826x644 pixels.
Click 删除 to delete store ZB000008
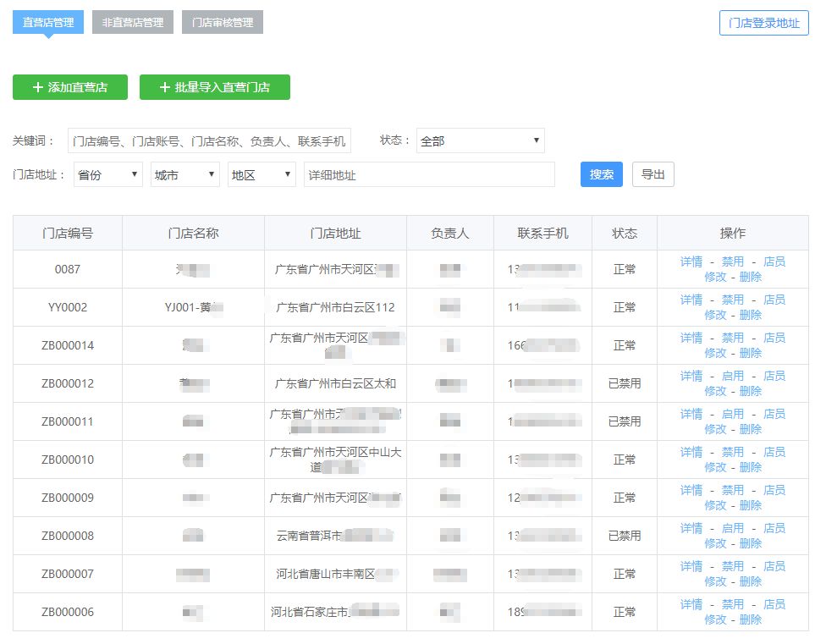pyautogui.click(x=750, y=543)
